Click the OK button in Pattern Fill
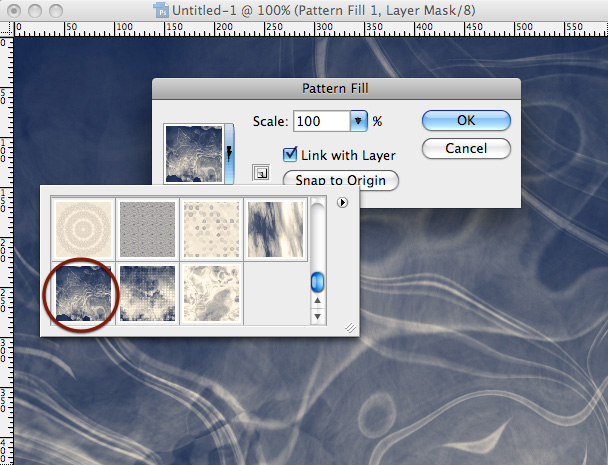This screenshot has width=608, height=465. 466,121
